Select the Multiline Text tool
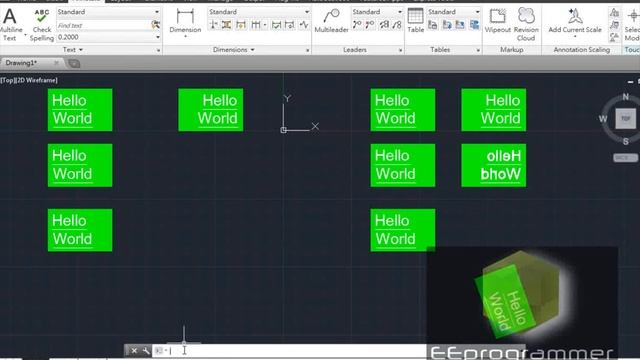 click(9, 24)
